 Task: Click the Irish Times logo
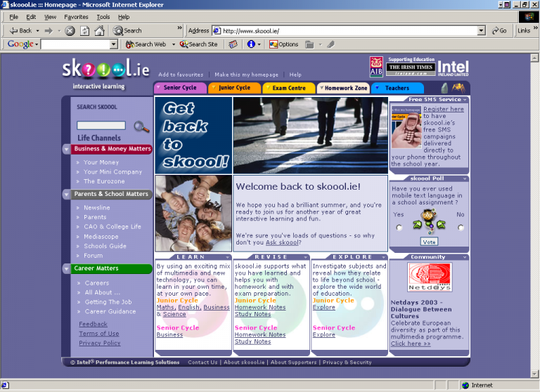(x=409, y=67)
